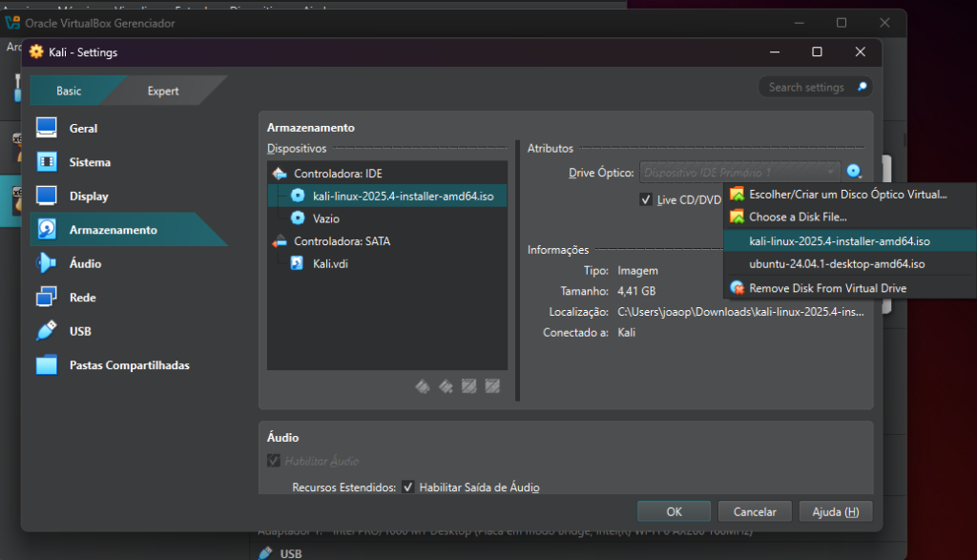Click Choose a Disk File option
Screen dimensions: 977x560
click(x=798, y=218)
